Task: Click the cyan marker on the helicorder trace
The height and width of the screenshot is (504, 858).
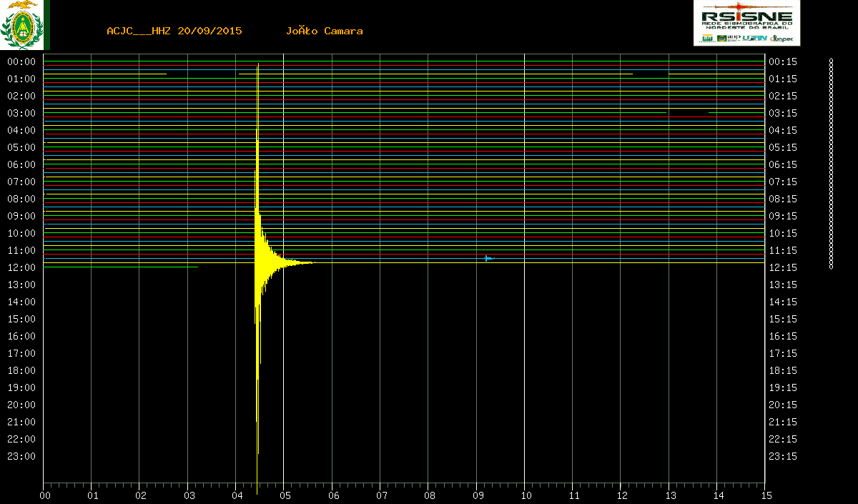Action: (488, 258)
